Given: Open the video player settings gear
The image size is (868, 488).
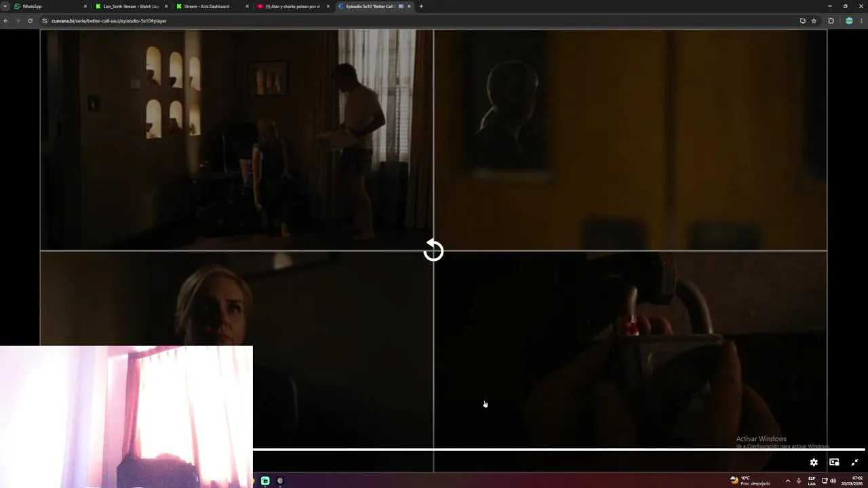Looking at the screenshot, I should pos(814,462).
